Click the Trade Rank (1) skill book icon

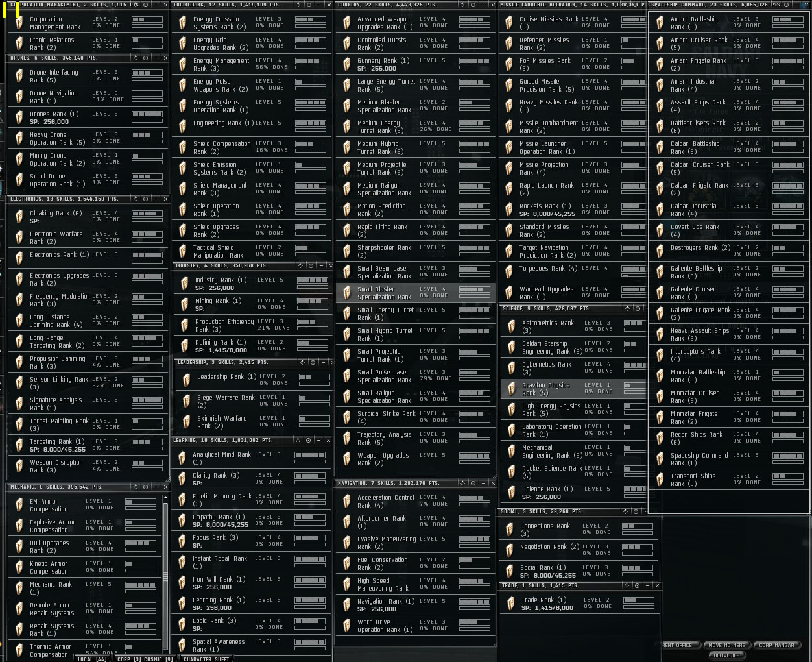tap(511, 604)
